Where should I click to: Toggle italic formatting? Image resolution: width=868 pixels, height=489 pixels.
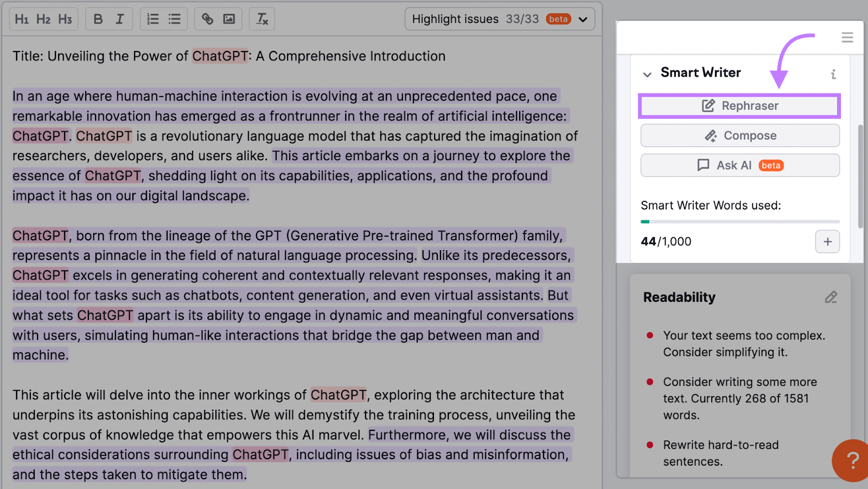click(x=120, y=20)
